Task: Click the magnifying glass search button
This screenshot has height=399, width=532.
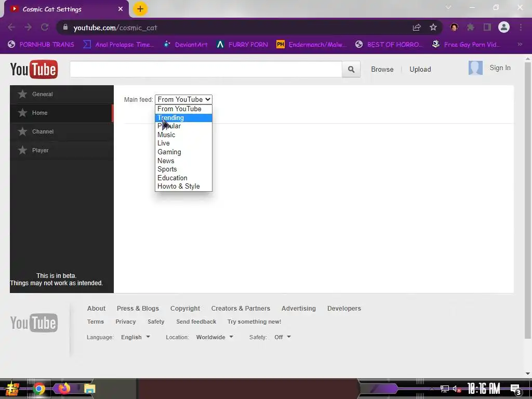Action: click(351, 69)
